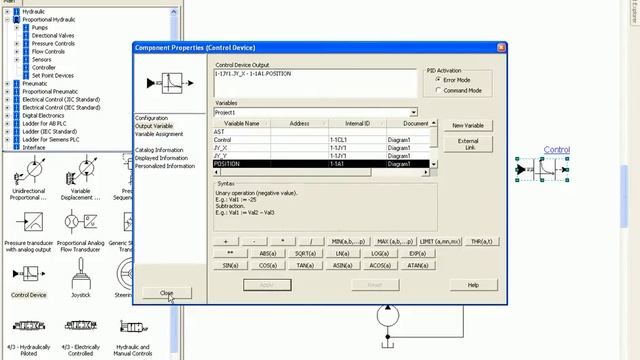Expand the Sensors subcategory
The image size is (640, 360).
(17, 60)
